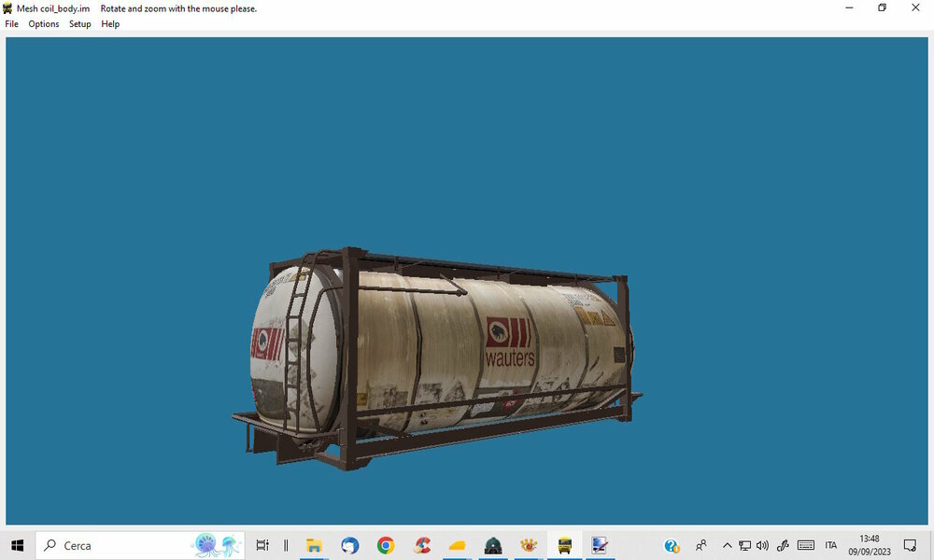The width and height of the screenshot is (934, 560).
Task: Click the pen tray icon
Action: coord(783,545)
